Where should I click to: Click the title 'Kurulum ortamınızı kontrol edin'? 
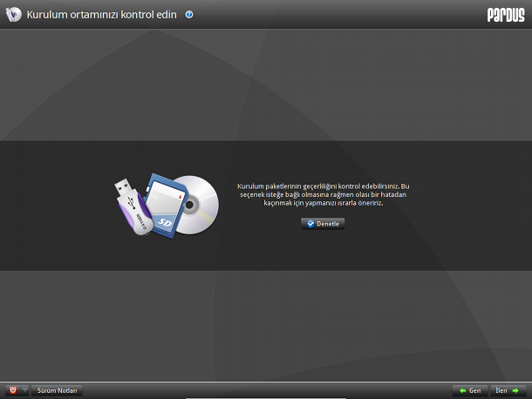tap(102, 15)
